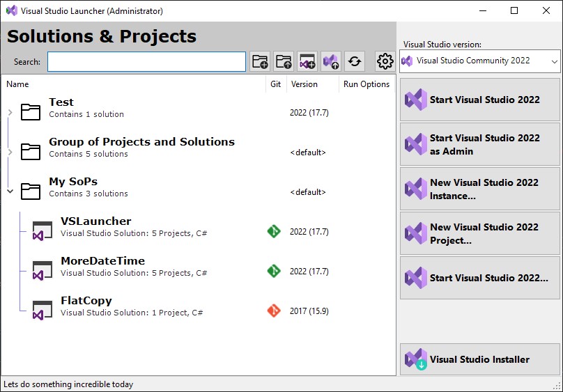This screenshot has width=563, height=392.
Task: Click the Git column header
Action: tap(275, 84)
